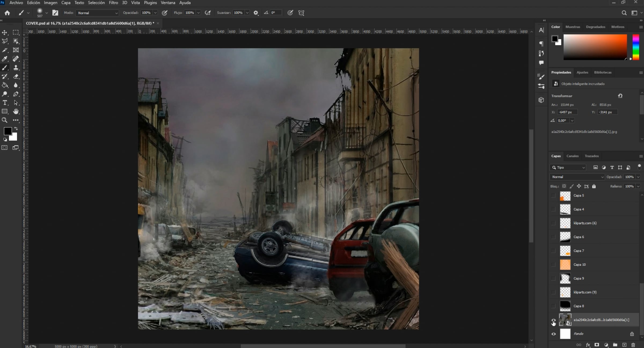Screen dimensions: 644x348
Task: Switch to the Ajustes panel tab
Action: coord(582,73)
